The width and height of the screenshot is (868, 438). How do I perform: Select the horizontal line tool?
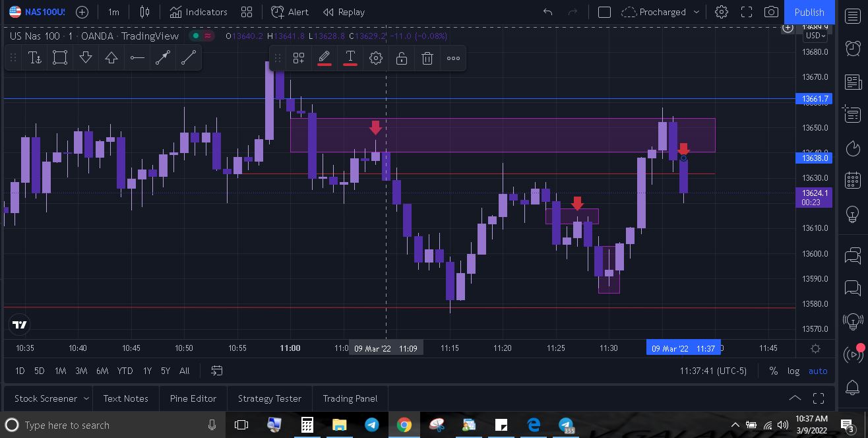pyautogui.click(x=137, y=58)
